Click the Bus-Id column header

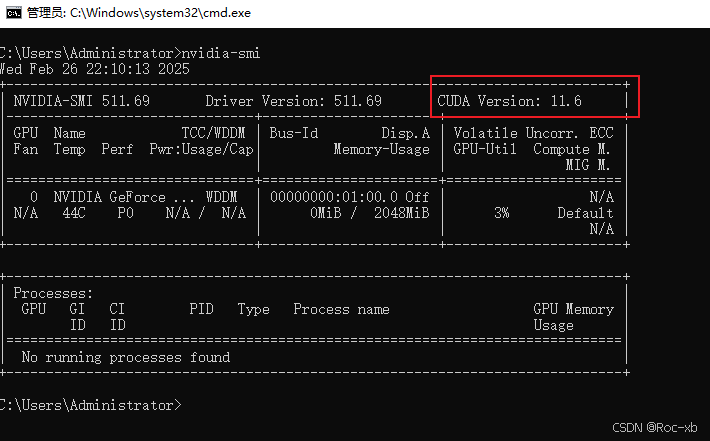tap(294, 133)
